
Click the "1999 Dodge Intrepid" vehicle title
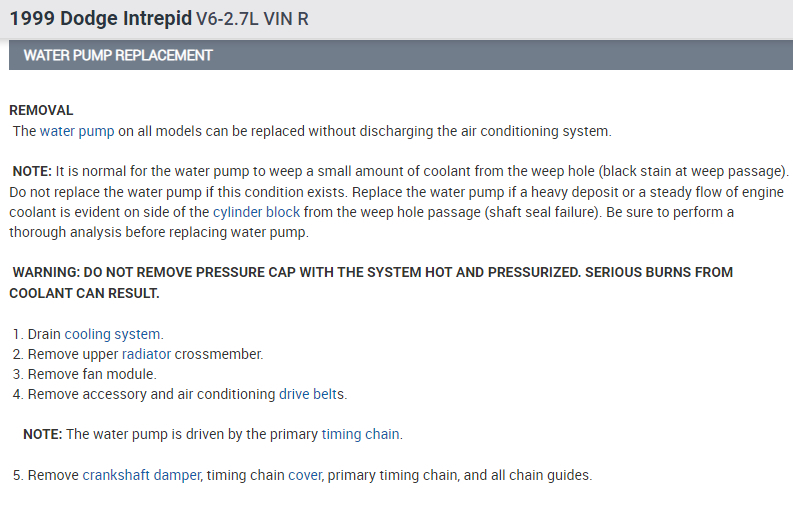click(92, 19)
